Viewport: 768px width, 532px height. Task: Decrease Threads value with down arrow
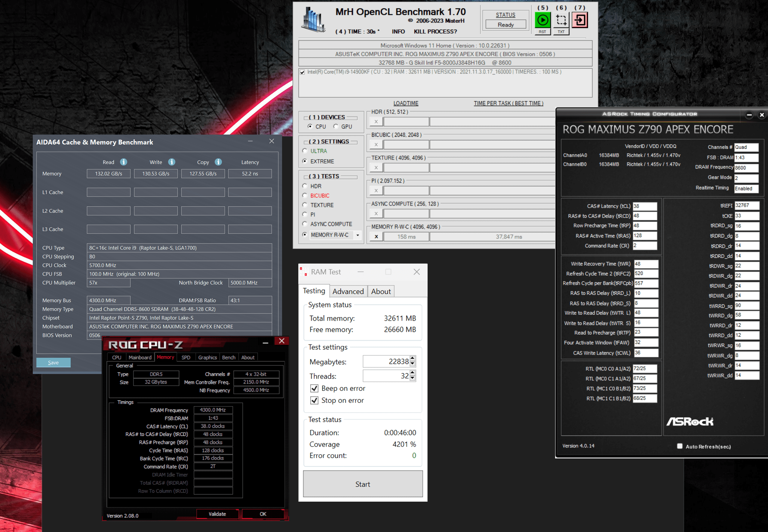click(413, 378)
